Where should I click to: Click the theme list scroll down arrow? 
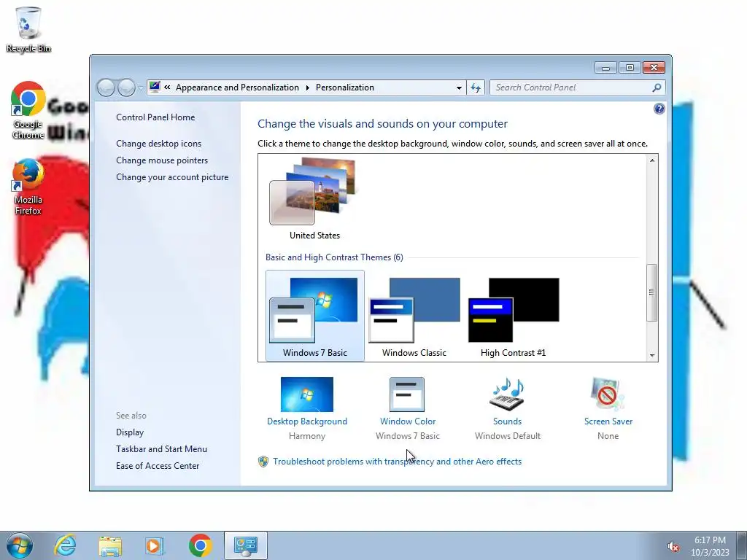[x=651, y=356]
